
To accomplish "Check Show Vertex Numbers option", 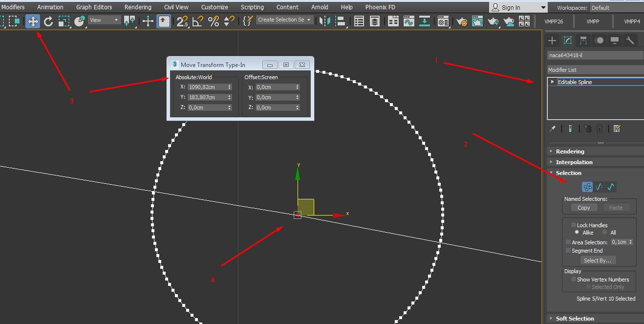I will (574, 280).
